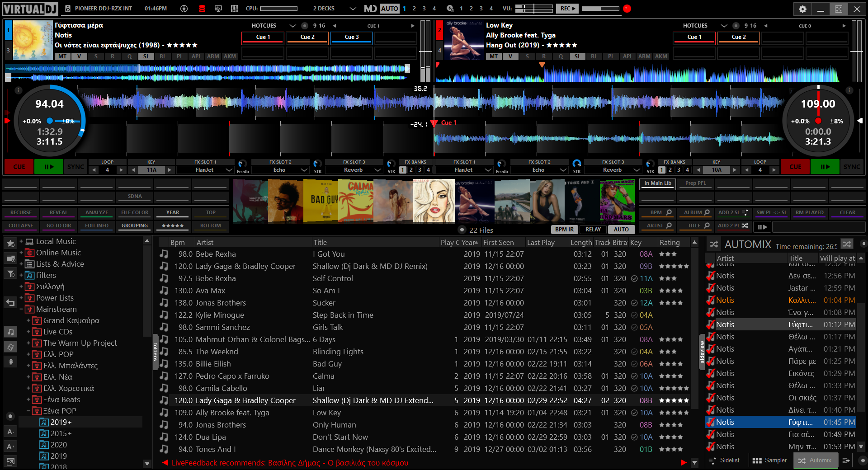The image size is (868, 470).
Task: Click left deck green play/pause button
Action: pos(49,167)
